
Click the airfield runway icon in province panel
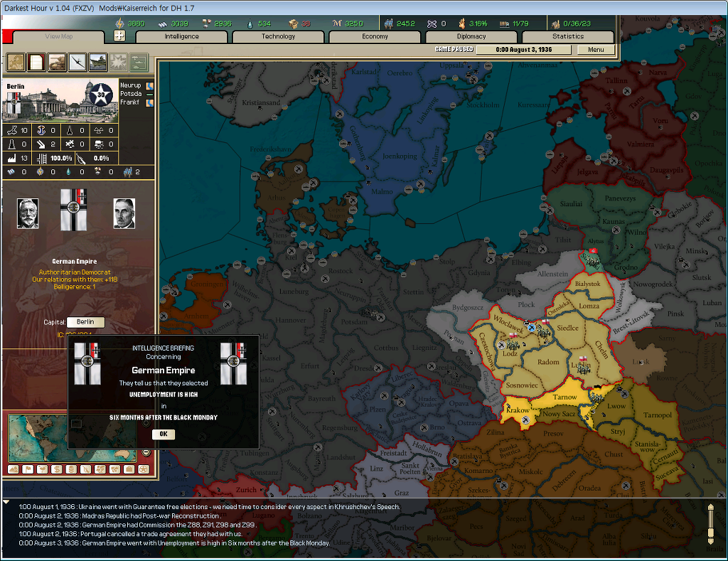pyautogui.click(x=12, y=131)
